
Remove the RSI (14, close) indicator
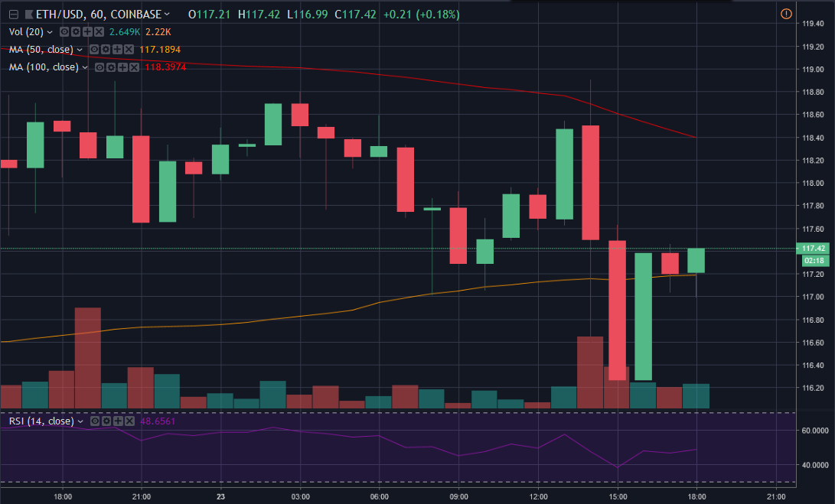coord(129,421)
